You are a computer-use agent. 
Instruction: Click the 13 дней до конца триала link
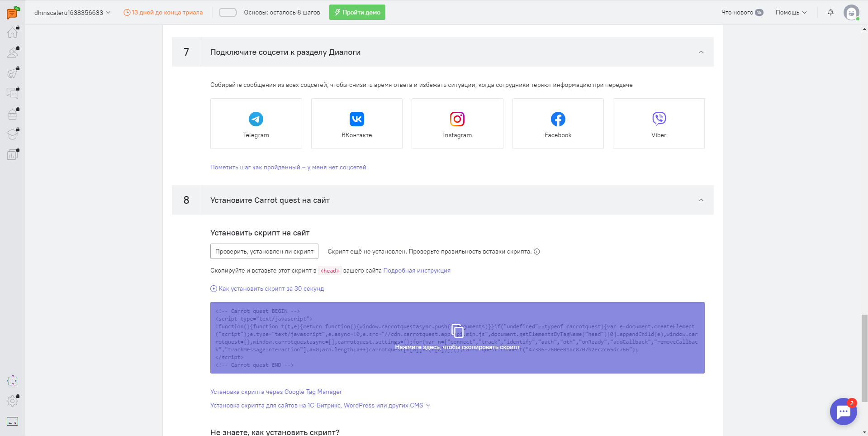pyautogui.click(x=163, y=13)
